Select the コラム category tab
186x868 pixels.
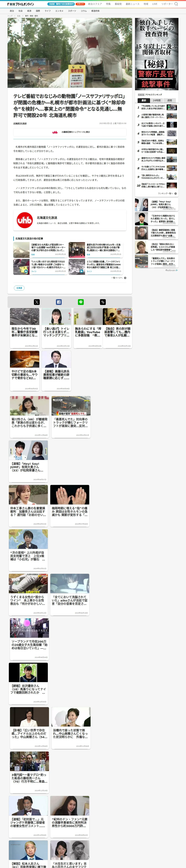84,11
